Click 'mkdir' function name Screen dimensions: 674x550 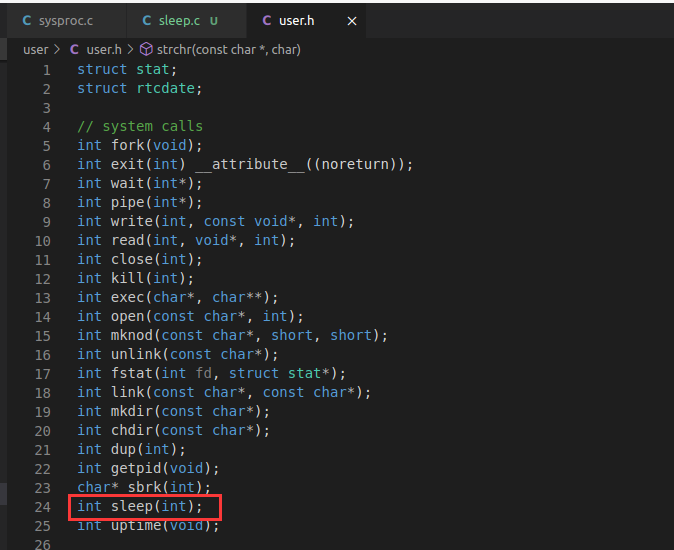tap(132, 411)
